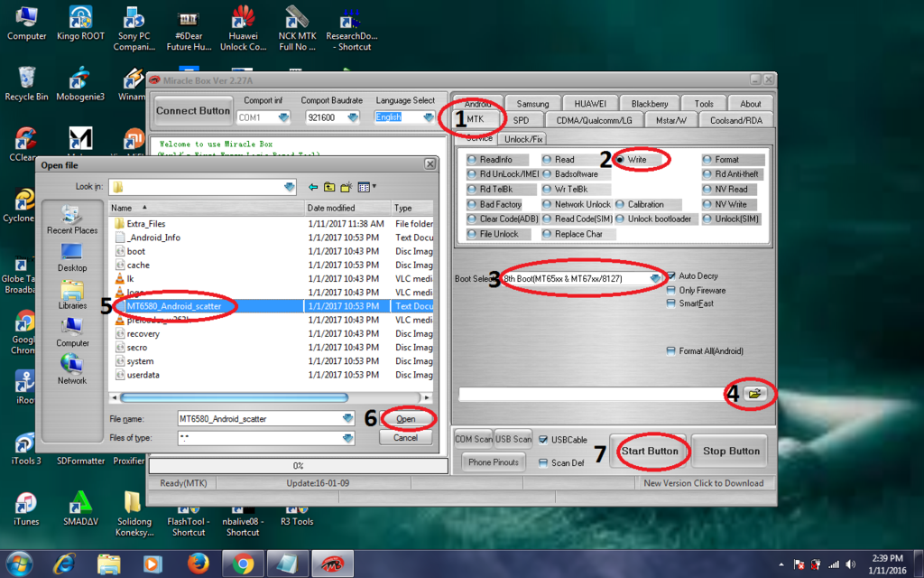
Task: Go back using the Open file dialog arrow
Action: point(313,187)
